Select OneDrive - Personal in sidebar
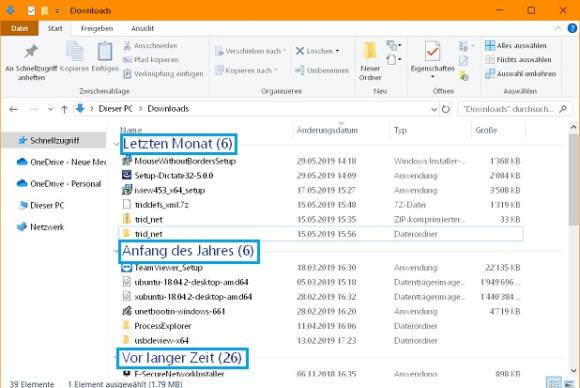The image size is (580, 388). click(59, 183)
